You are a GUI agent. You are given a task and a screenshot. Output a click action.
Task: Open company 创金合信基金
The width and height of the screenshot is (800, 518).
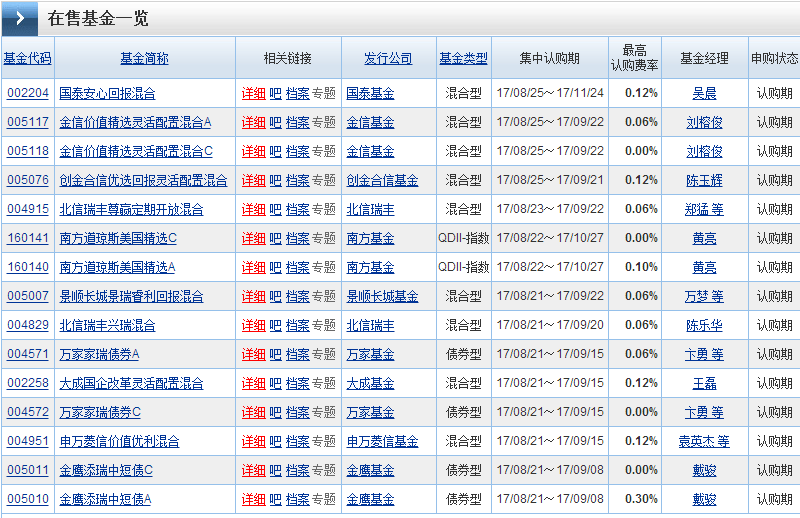(x=382, y=180)
